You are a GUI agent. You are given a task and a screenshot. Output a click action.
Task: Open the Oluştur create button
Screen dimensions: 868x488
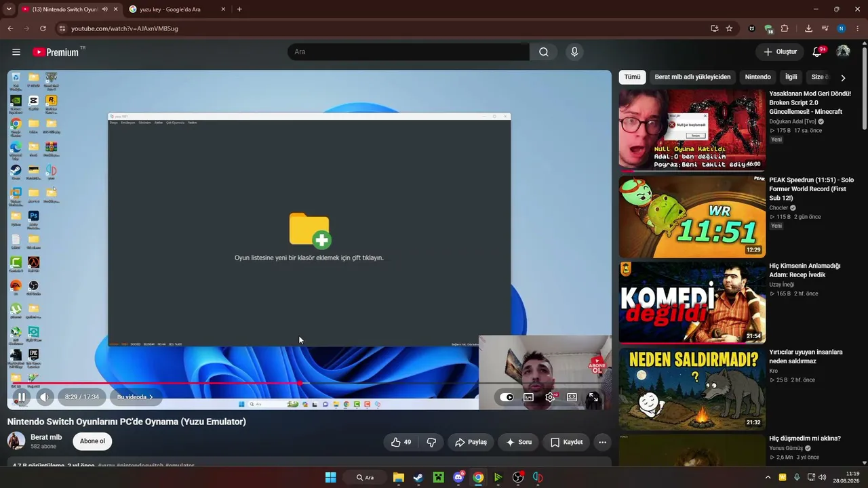click(x=780, y=52)
